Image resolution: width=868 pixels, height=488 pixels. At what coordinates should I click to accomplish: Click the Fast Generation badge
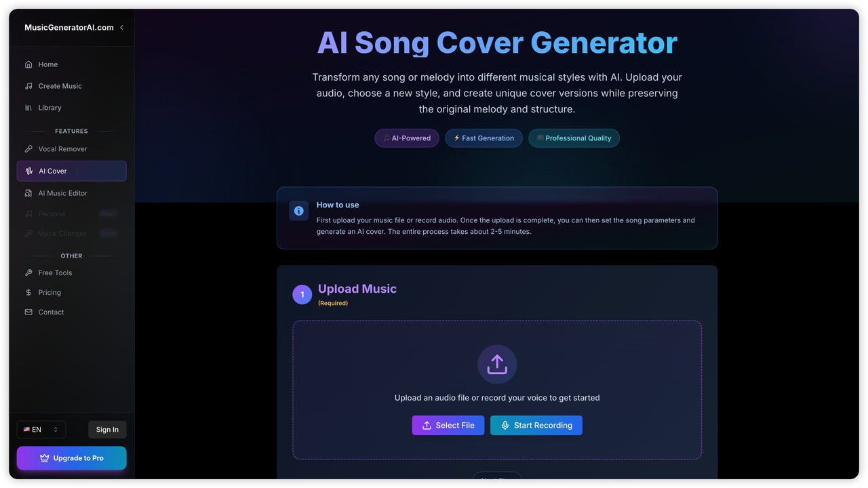click(484, 138)
